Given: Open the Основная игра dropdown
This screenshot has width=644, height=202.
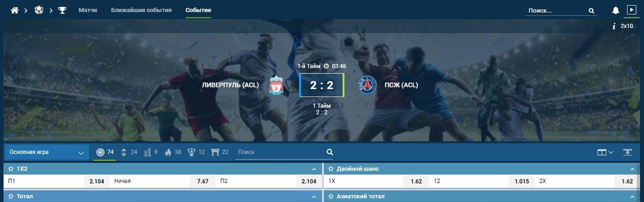Looking at the screenshot, I should point(47,152).
